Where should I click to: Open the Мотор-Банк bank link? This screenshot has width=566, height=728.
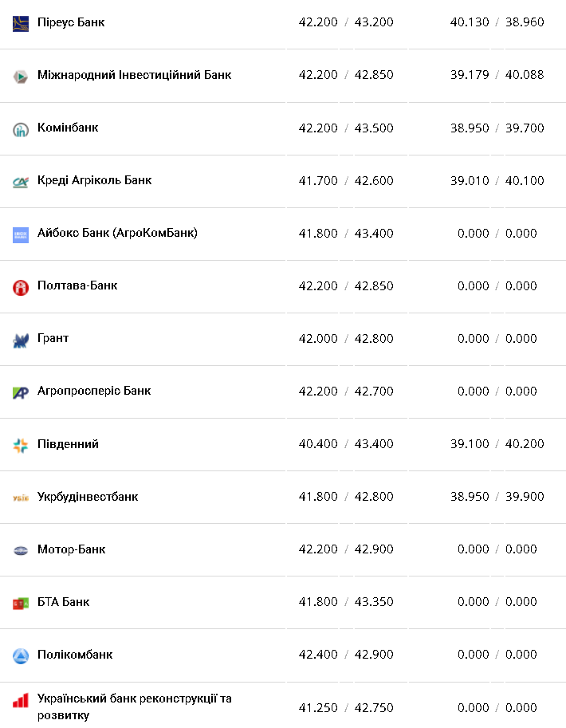[x=72, y=549]
